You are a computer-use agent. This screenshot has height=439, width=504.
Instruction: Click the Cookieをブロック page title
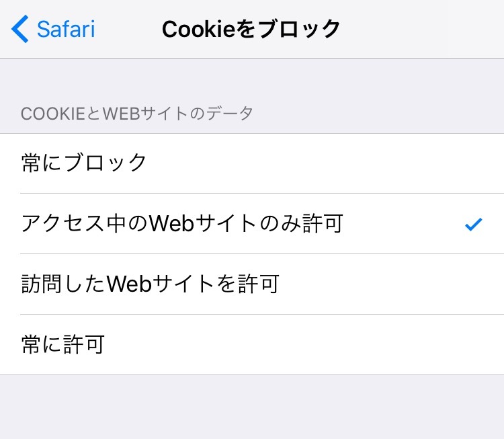coord(251,30)
